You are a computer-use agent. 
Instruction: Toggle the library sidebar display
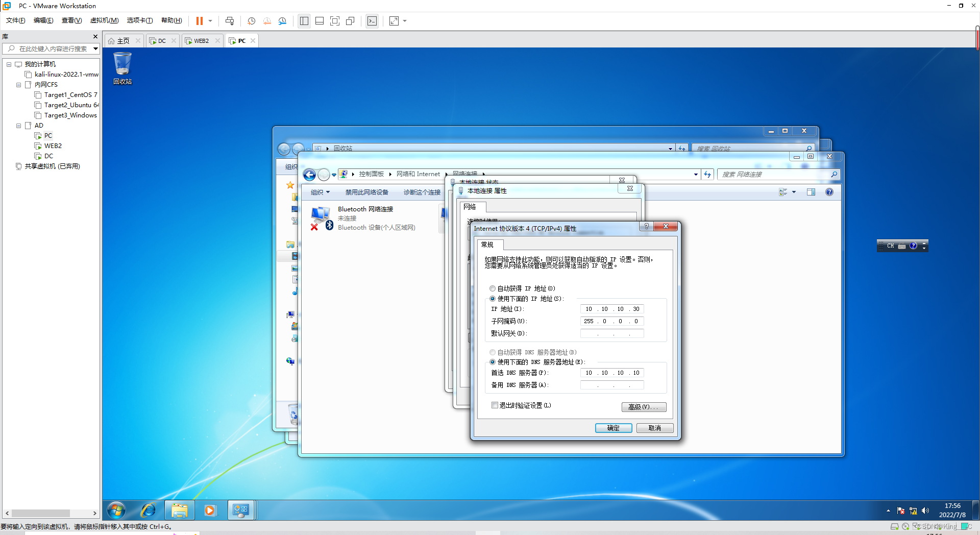click(304, 21)
